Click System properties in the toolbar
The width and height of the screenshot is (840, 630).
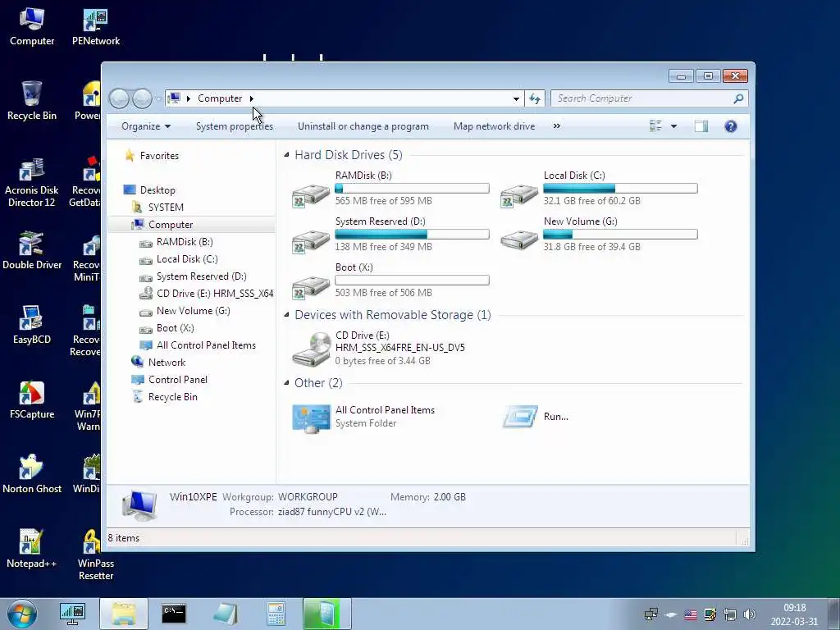tap(234, 126)
